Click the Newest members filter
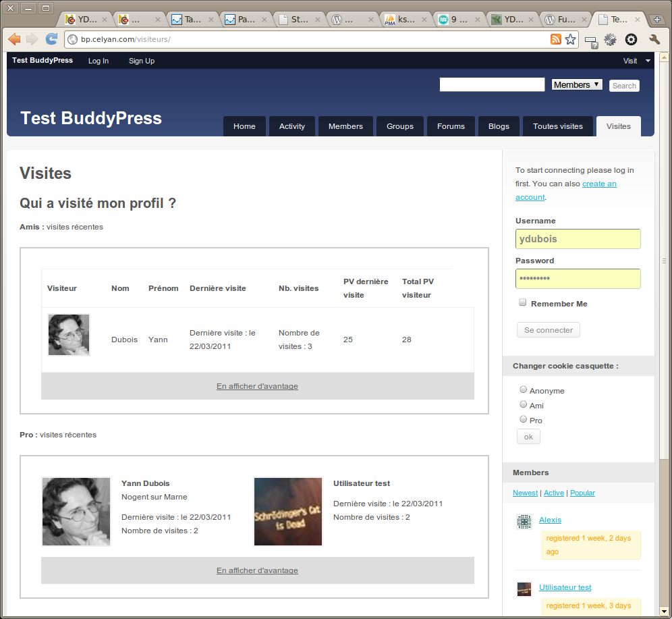 pyautogui.click(x=525, y=493)
